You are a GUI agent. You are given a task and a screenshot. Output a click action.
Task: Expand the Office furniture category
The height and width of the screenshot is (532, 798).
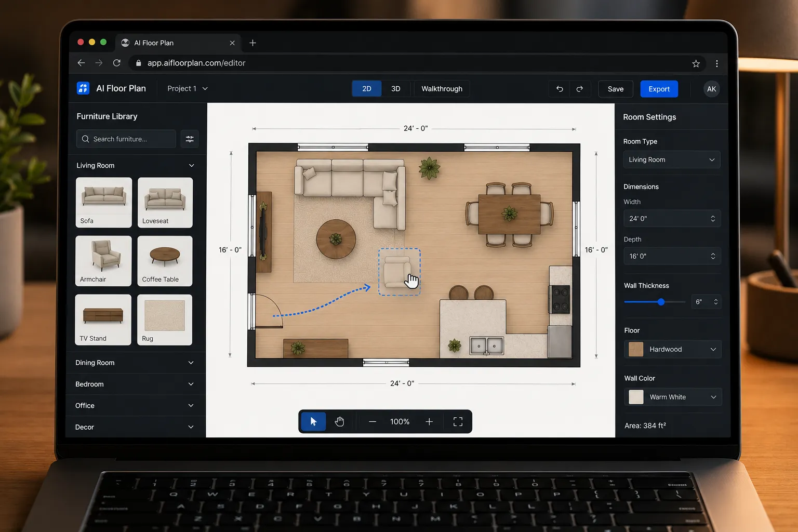(x=135, y=405)
